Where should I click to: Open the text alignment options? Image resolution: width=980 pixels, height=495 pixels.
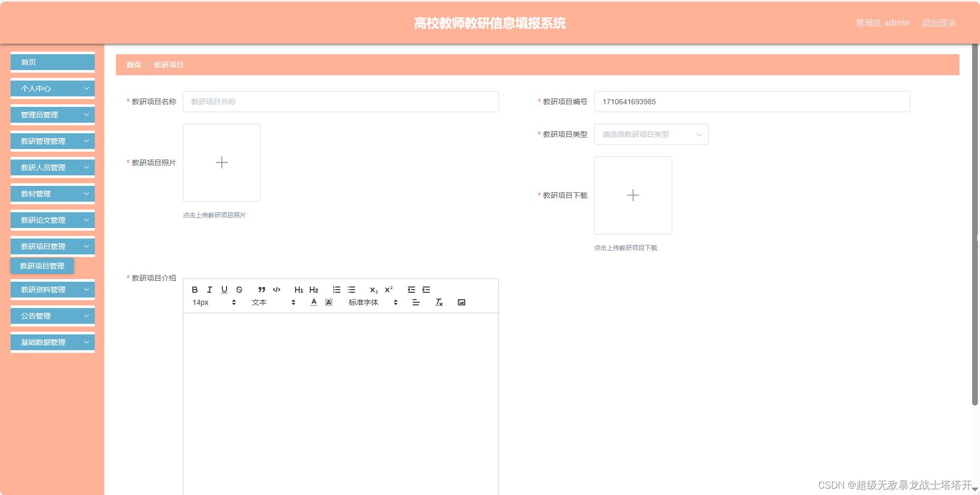point(416,302)
